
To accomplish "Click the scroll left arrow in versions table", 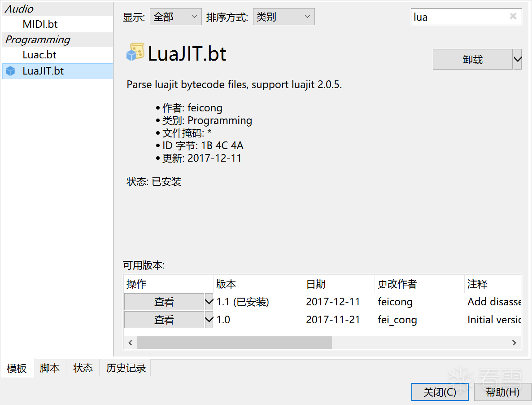I will pyautogui.click(x=130, y=343).
